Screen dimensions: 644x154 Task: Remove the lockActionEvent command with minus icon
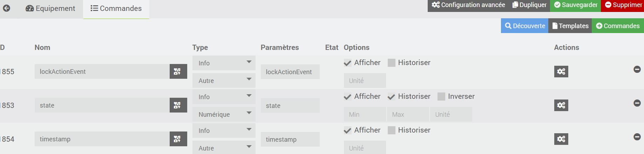[x=637, y=69]
